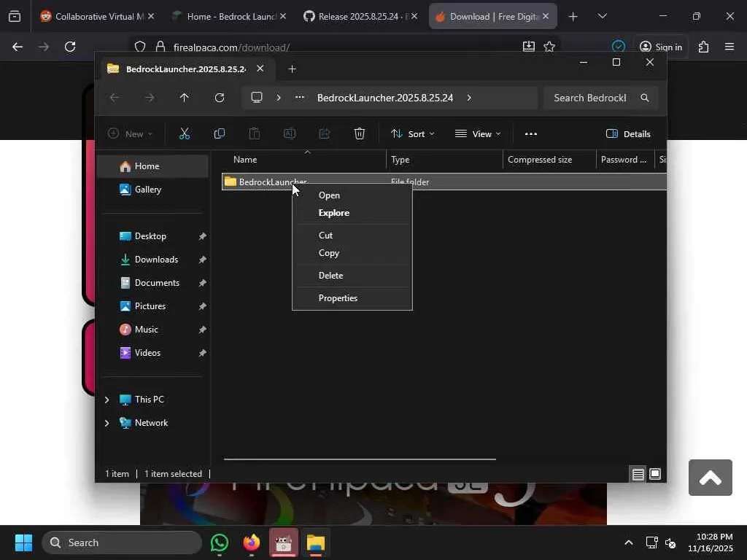Click the Copy icon in Explorer toolbar

(219, 134)
